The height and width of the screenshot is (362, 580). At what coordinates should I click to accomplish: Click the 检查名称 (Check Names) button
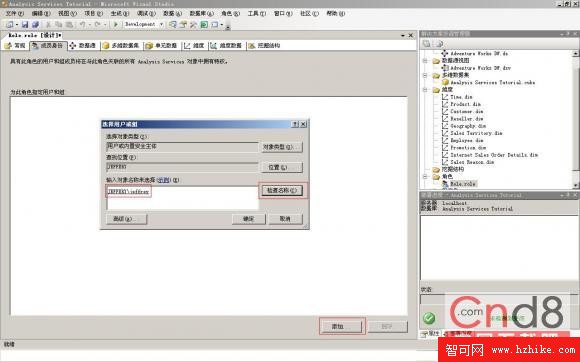[282, 190]
